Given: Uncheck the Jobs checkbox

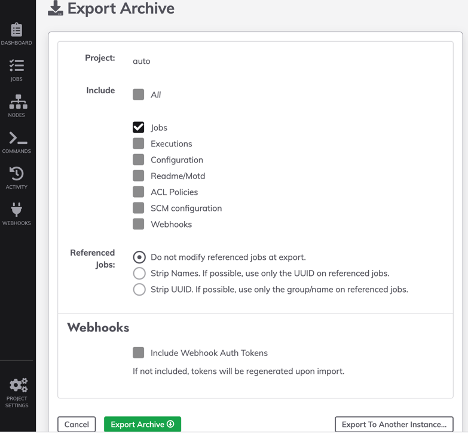Looking at the screenshot, I should 138,127.
